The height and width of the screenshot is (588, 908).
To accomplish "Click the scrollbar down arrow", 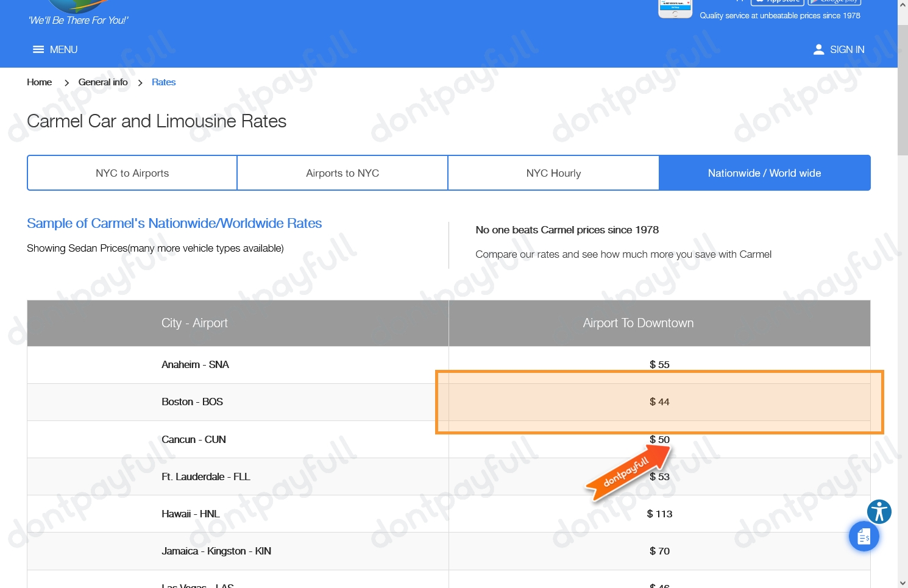I will coord(903,583).
